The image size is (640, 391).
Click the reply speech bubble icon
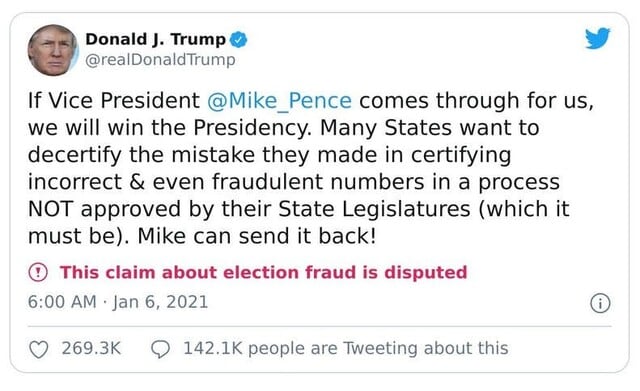(x=160, y=349)
